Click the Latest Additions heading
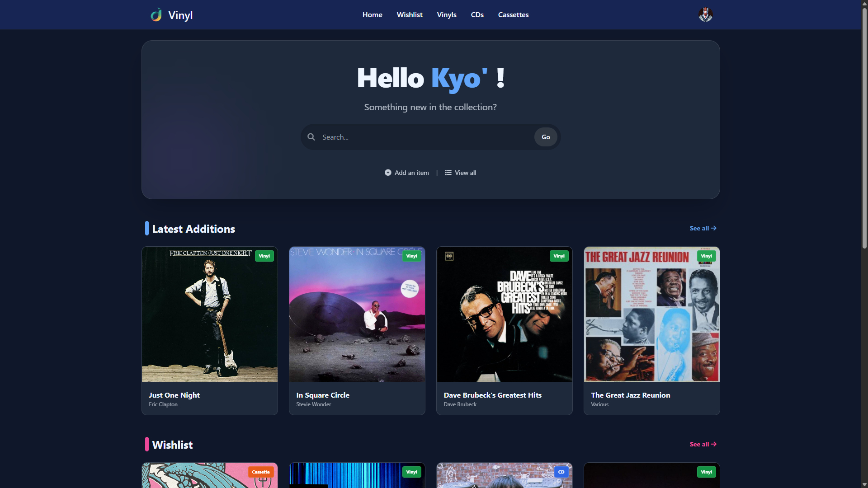The width and height of the screenshot is (868, 488). 193,229
